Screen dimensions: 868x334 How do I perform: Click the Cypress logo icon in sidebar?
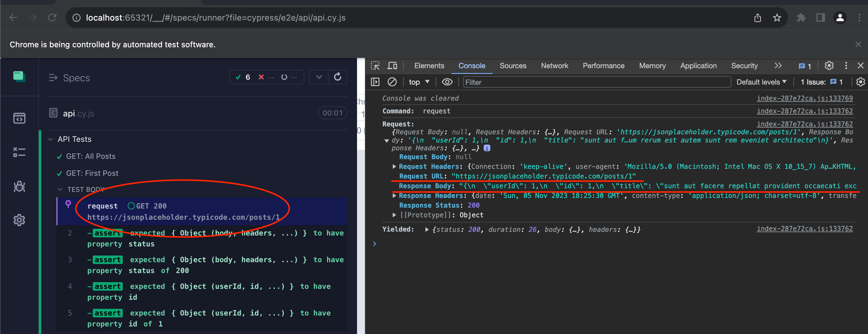[x=19, y=76]
